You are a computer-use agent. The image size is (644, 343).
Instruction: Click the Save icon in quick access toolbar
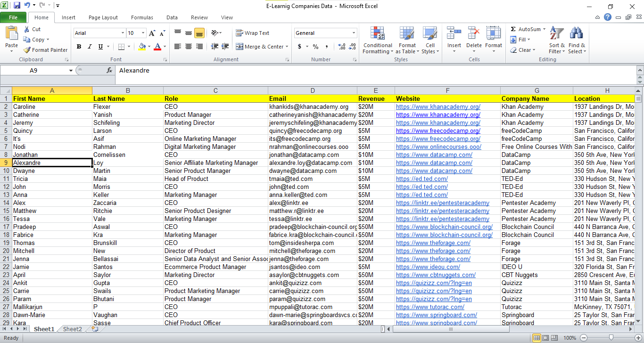17,6
